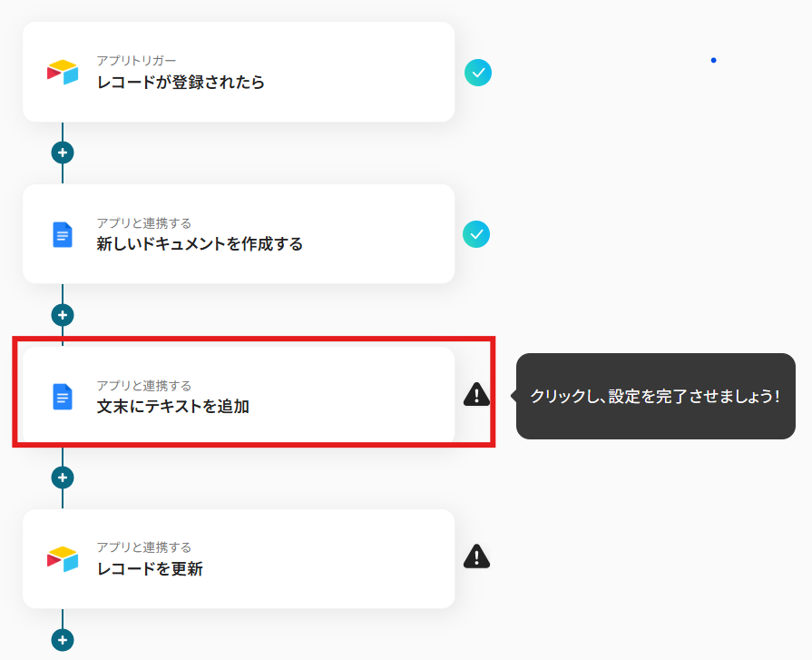812x660 pixels.
Task: Click the small blue dot in the upper right corner
Action: point(714,61)
